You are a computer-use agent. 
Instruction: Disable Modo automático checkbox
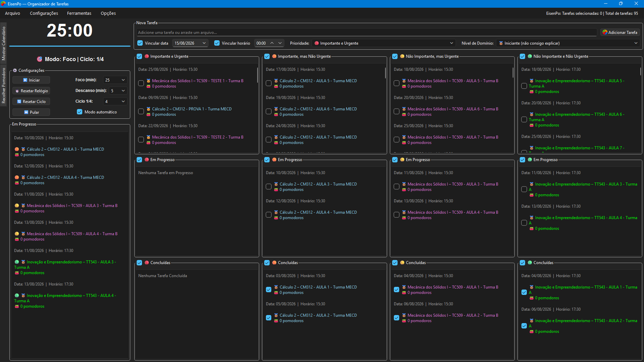coord(80,112)
